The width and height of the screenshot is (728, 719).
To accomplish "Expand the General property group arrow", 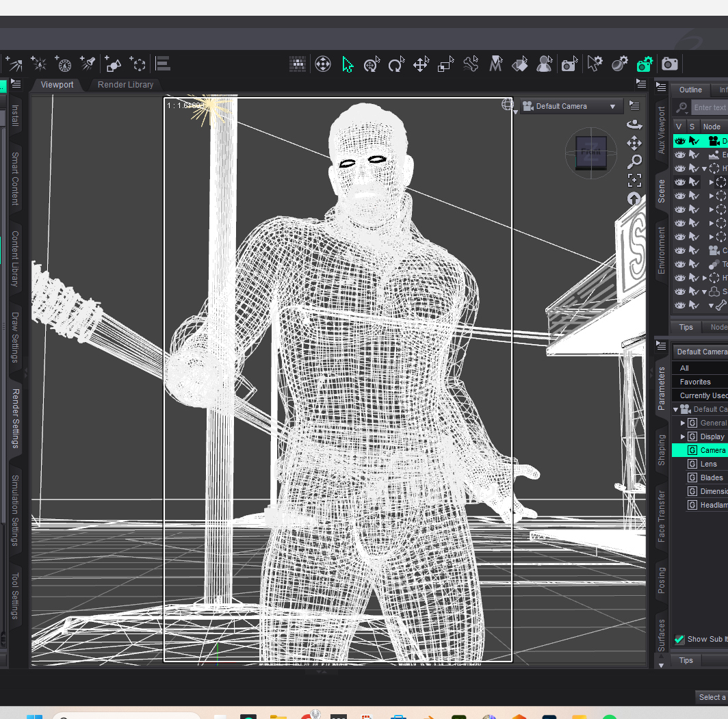I will pyautogui.click(x=683, y=423).
